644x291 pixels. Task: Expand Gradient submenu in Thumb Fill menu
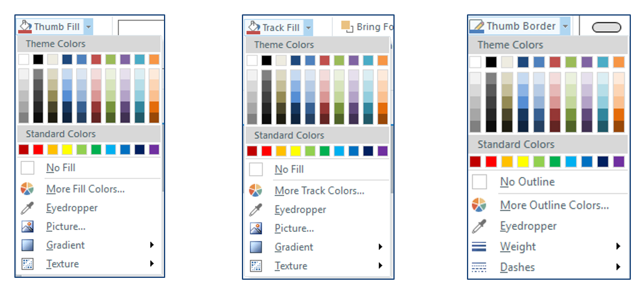tap(151, 245)
